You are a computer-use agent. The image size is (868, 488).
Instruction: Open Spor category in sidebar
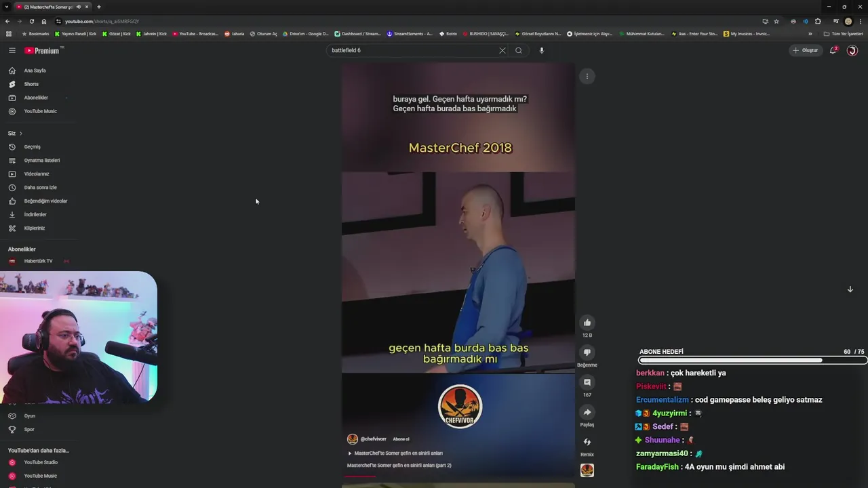pos(29,430)
